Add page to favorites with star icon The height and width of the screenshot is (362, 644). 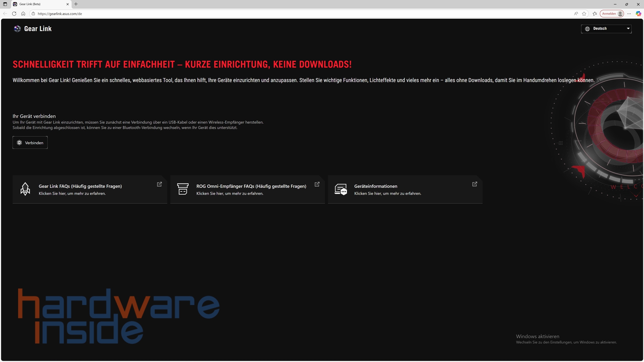point(584,14)
